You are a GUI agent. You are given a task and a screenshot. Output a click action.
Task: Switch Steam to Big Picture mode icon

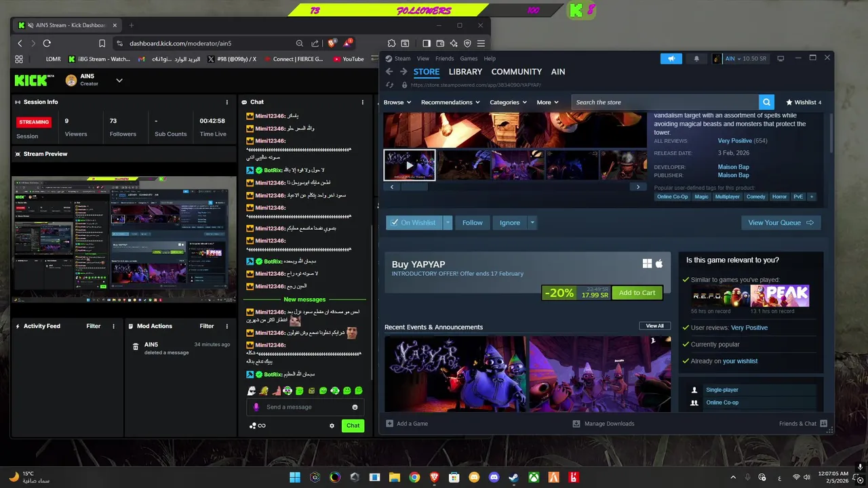pos(781,59)
